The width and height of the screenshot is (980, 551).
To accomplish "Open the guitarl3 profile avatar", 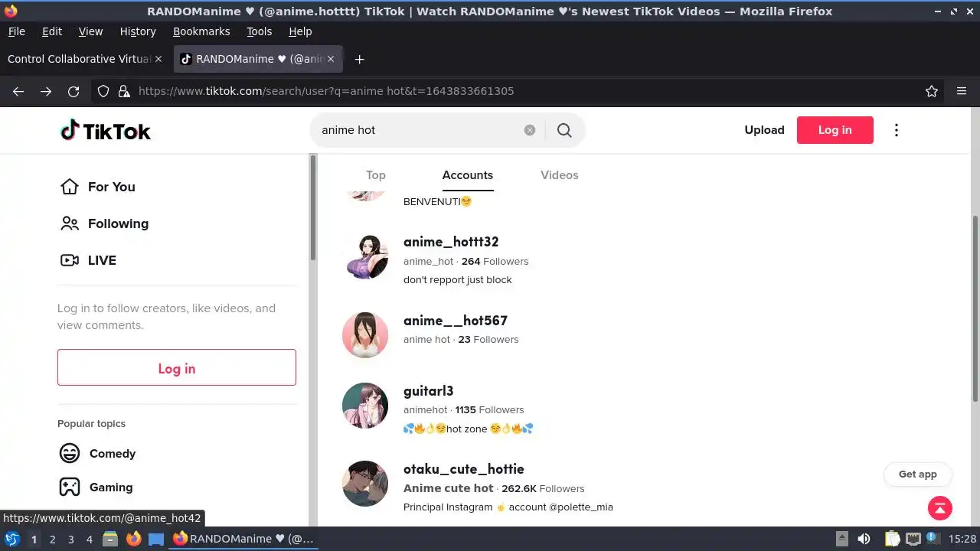I will coord(365,406).
